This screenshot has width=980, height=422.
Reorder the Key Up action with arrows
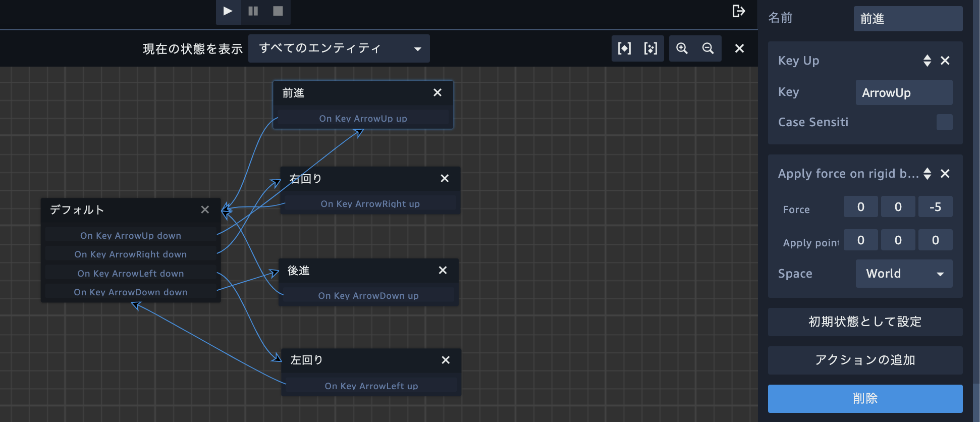tap(927, 61)
